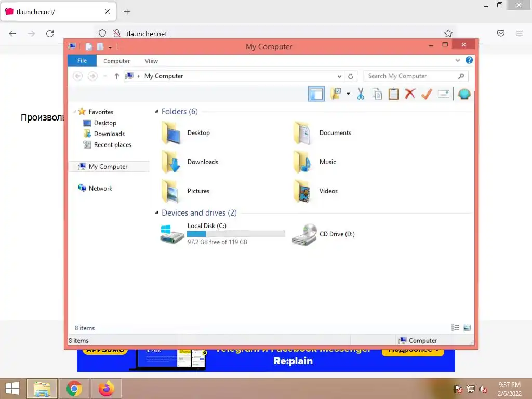The width and height of the screenshot is (532, 399).
Task: Click the Explorer Forward navigation arrow
Action: [x=92, y=76]
